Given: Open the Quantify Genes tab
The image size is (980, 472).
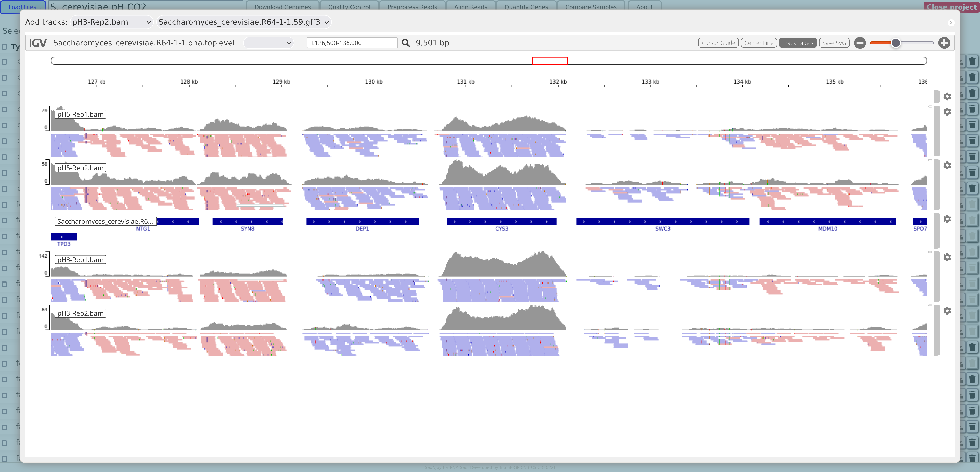Looking at the screenshot, I should click(x=526, y=6).
